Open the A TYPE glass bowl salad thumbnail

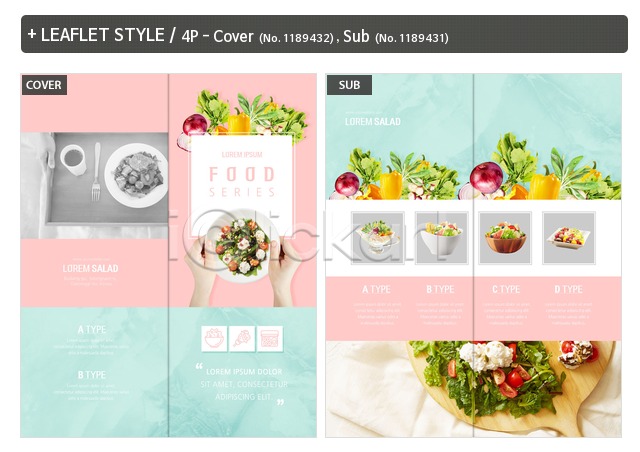tap(378, 238)
